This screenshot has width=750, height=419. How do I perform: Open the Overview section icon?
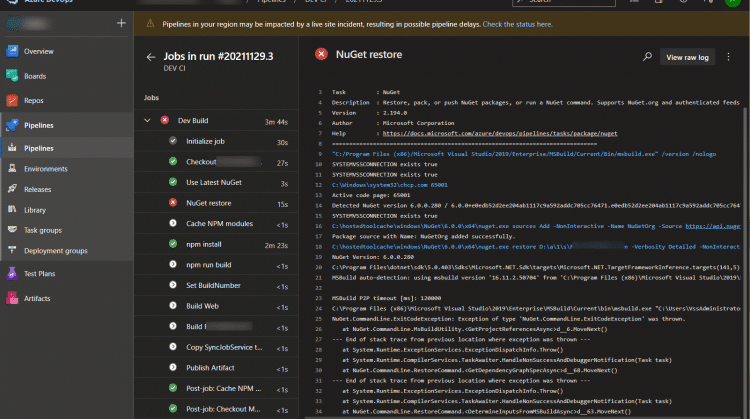[12, 51]
